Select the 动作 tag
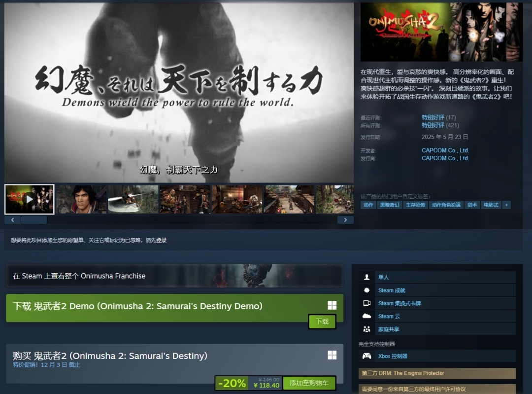This screenshot has width=532, height=394. (x=368, y=205)
